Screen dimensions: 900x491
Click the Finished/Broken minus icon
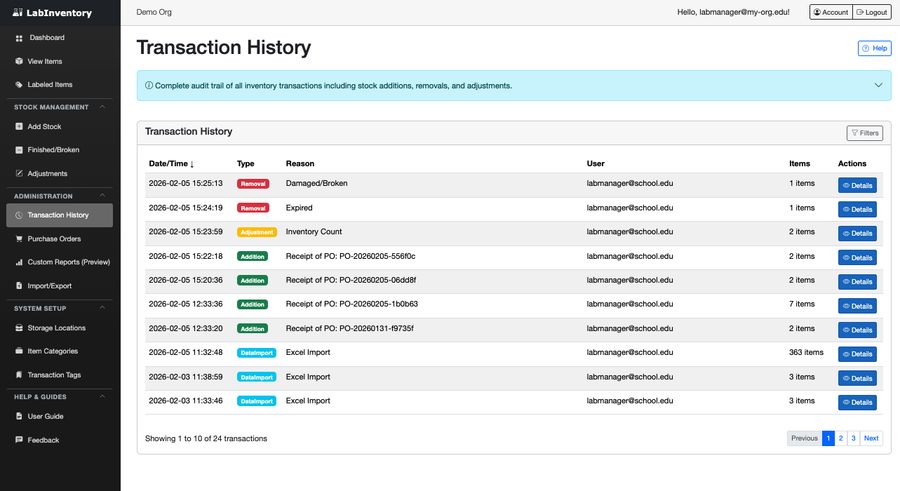(19, 150)
